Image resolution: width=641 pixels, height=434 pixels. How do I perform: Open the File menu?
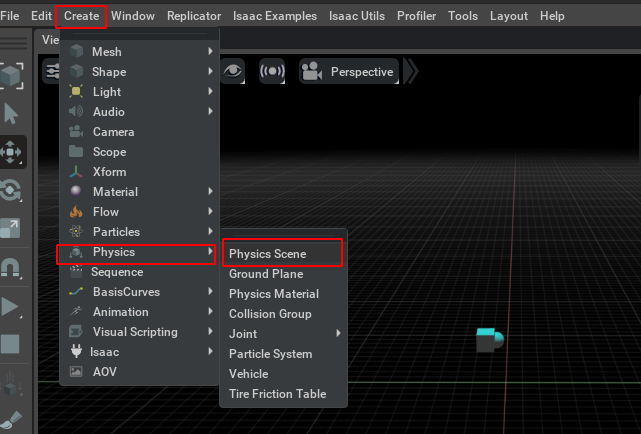coord(9,16)
